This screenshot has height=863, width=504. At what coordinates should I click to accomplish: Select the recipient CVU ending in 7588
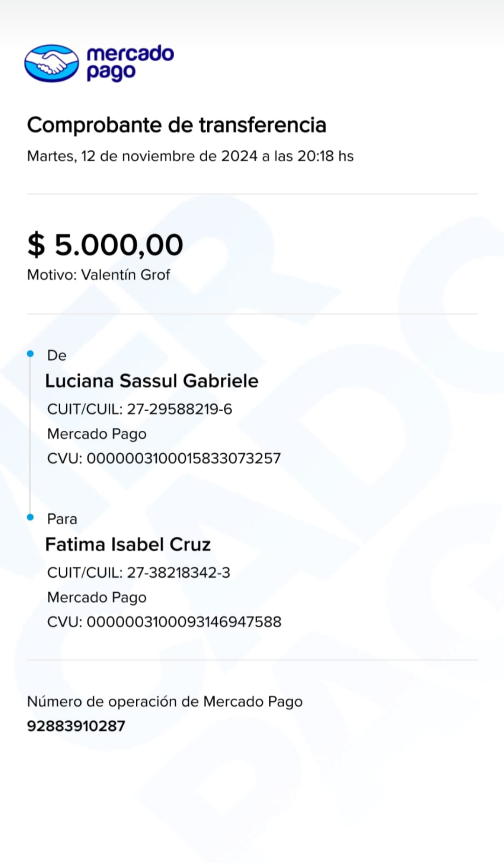pyautogui.click(x=164, y=622)
